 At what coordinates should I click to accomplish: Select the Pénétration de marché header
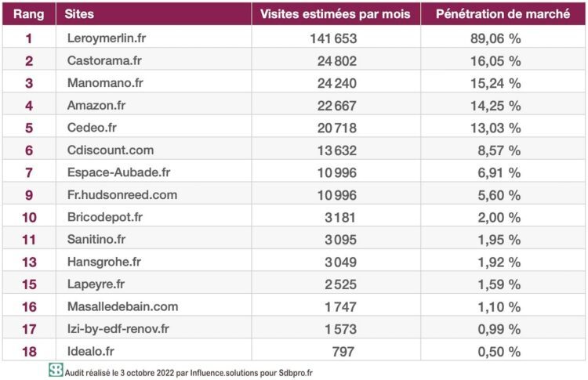pos(503,14)
